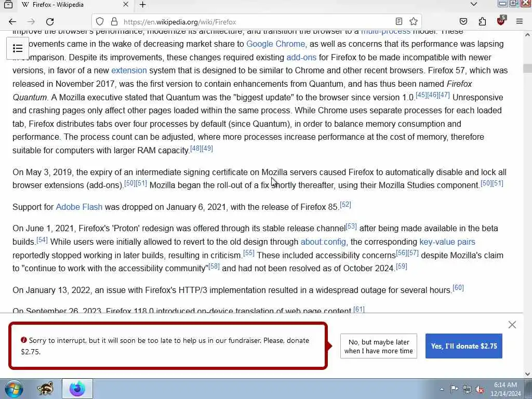Click the scrollbar down arrow

click(528, 374)
